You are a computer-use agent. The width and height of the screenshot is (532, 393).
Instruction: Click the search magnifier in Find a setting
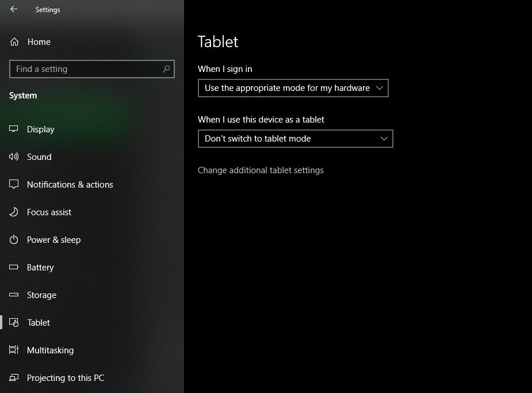click(166, 69)
